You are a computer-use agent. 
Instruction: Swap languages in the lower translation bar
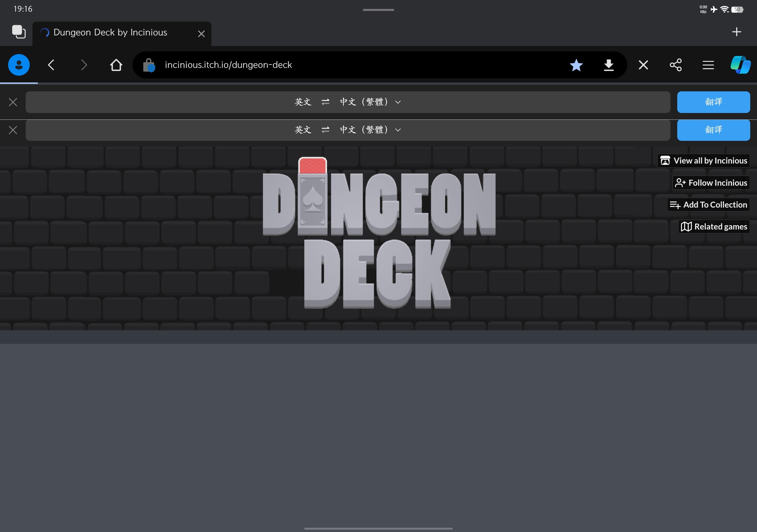click(326, 130)
